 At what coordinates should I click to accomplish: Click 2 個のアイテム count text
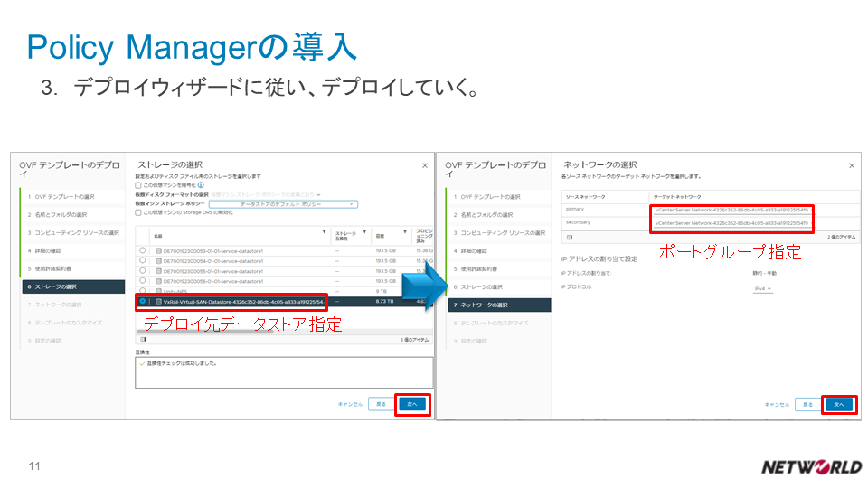tap(842, 237)
